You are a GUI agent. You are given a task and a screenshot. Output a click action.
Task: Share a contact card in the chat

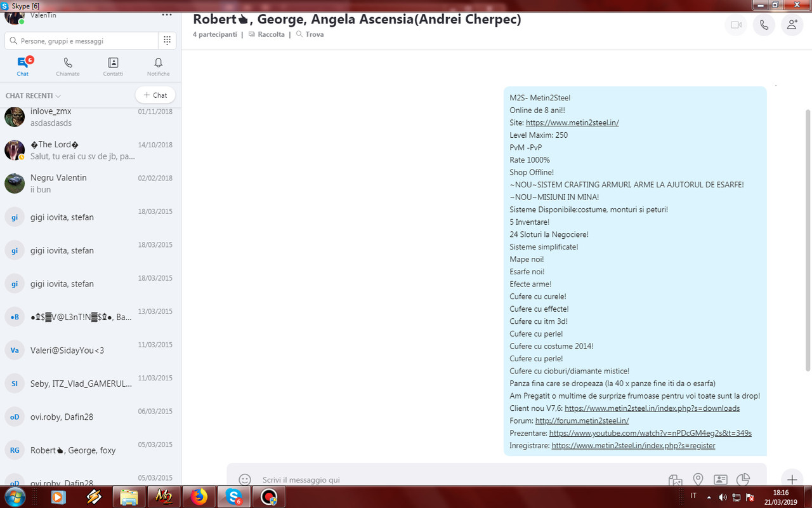720,480
